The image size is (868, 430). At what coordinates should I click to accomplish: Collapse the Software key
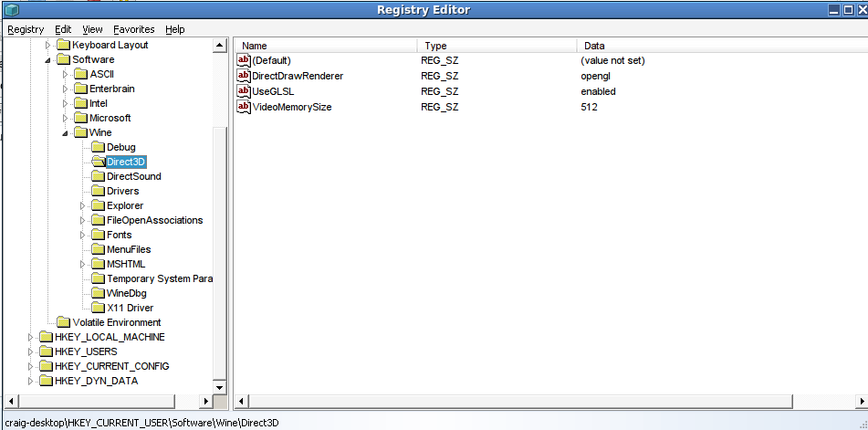tap(47, 59)
